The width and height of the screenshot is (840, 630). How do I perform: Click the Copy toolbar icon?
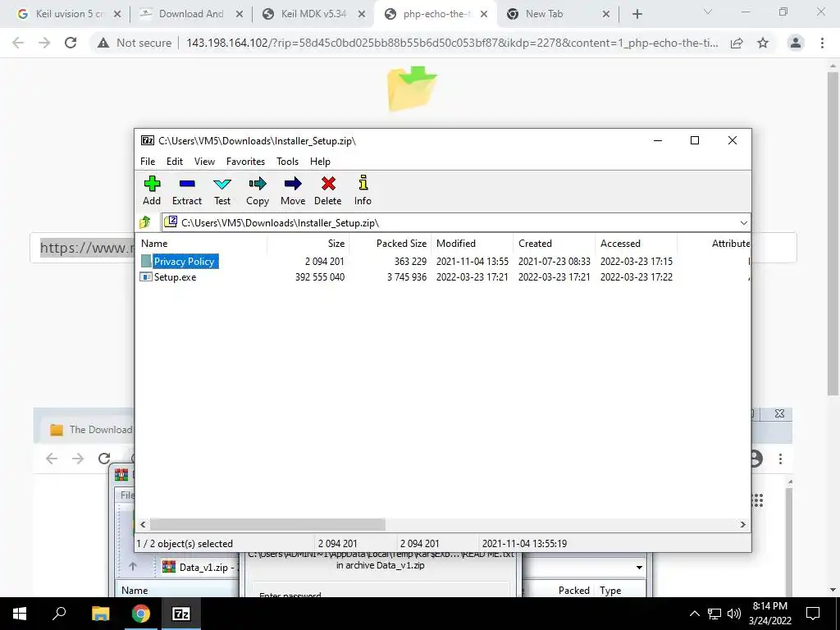pyautogui.click(x=258, y=184)
